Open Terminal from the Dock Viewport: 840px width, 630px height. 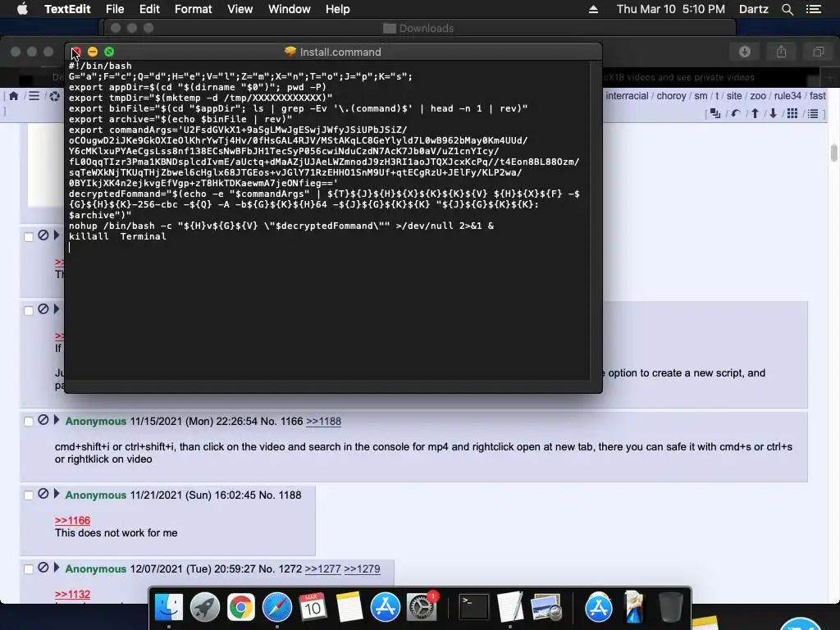474,608
